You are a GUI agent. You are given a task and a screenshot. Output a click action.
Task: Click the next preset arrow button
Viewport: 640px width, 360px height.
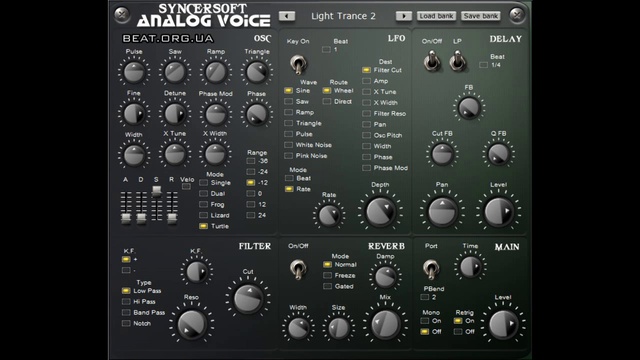click(404, 16)
